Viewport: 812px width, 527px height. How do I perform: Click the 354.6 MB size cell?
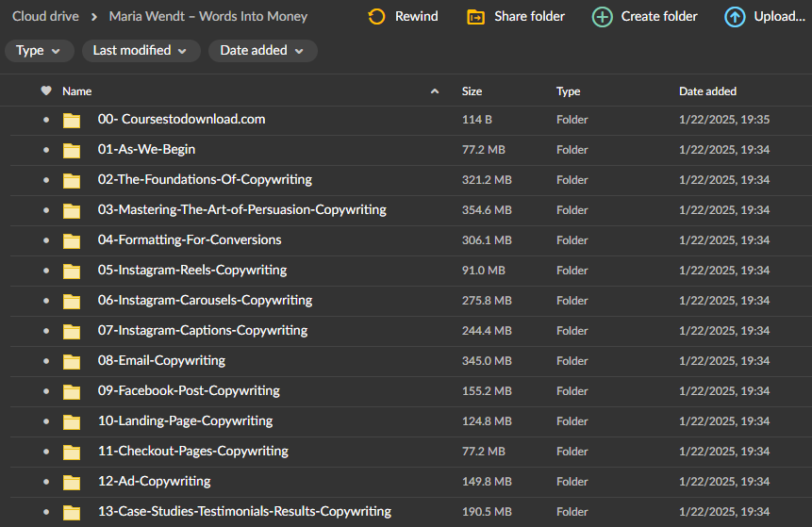(487, 209)
